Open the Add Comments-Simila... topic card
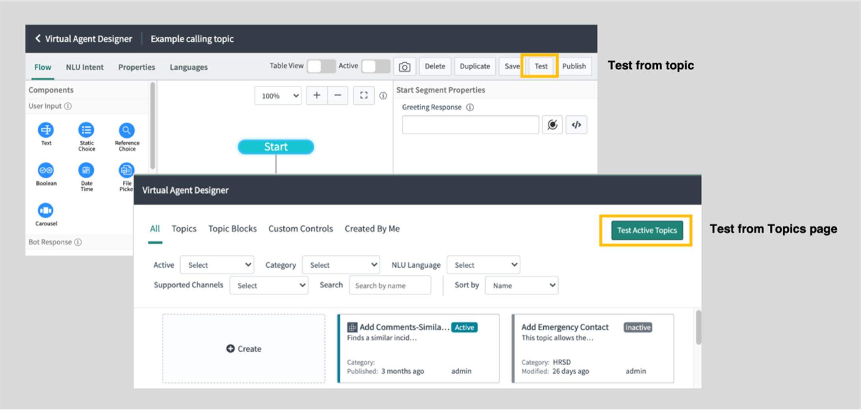This screenshot has width=868, height=411. pyautogui.click(x=419, y=349)
